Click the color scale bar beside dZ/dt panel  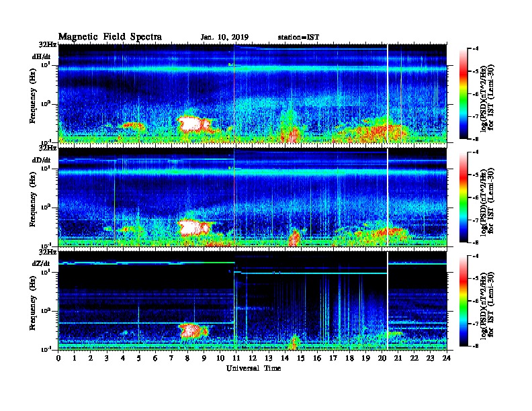point(463,301)
